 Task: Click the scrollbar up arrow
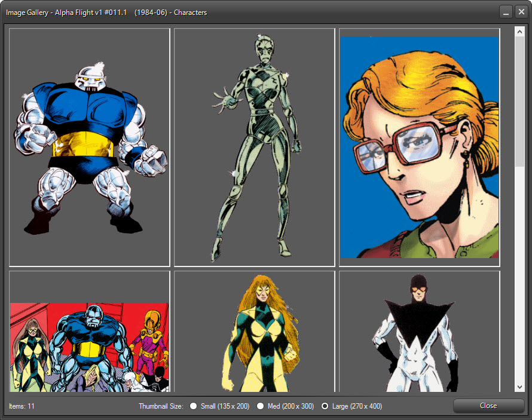click(x=519, y=32)
